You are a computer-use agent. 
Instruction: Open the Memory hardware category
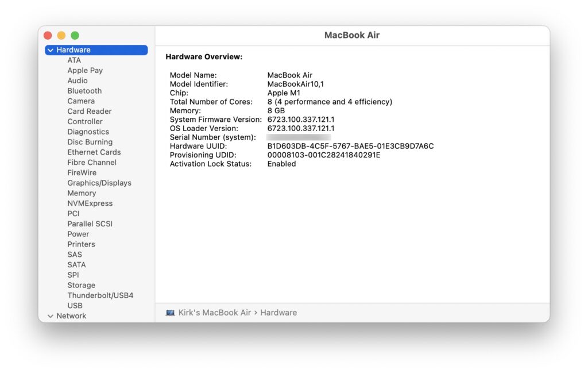click(x=82, y=193)
